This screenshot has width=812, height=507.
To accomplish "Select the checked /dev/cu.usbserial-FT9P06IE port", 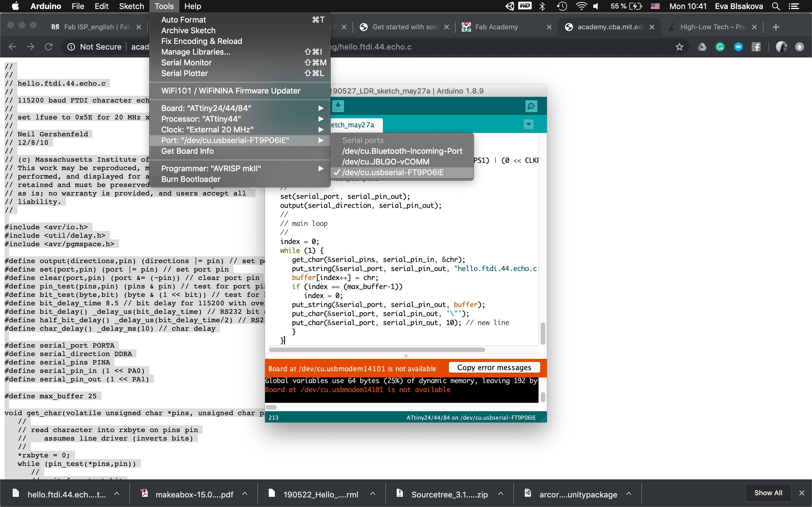I will [x=392, y=172].
